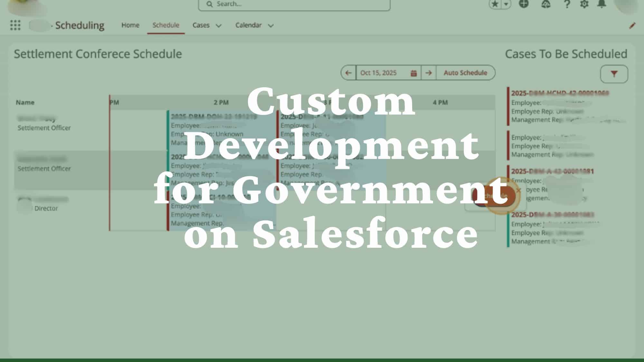Expand the favorites list dropdown arrow
Image resolution: width=644 pixels, height=362 pixels.
[x=506, y=4]
